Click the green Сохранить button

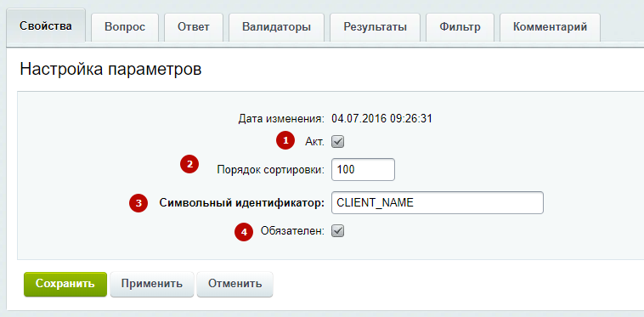65,284
